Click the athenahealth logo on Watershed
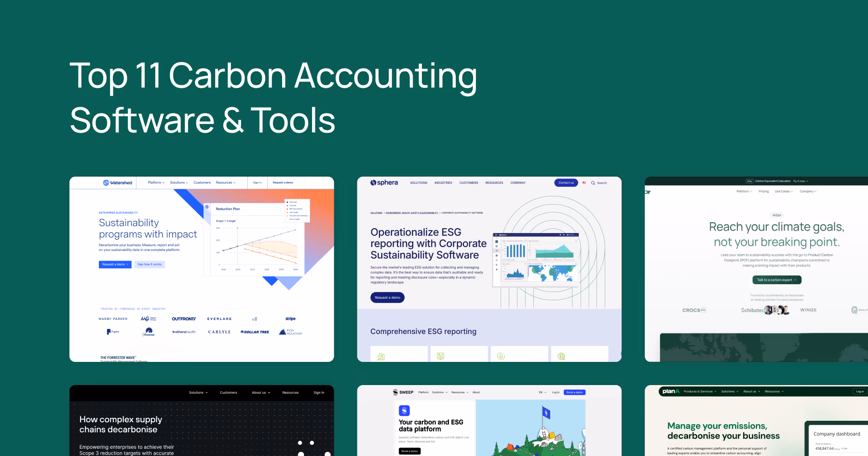The height and width of the screenshot is (456, 868). (x=184, y=332)
